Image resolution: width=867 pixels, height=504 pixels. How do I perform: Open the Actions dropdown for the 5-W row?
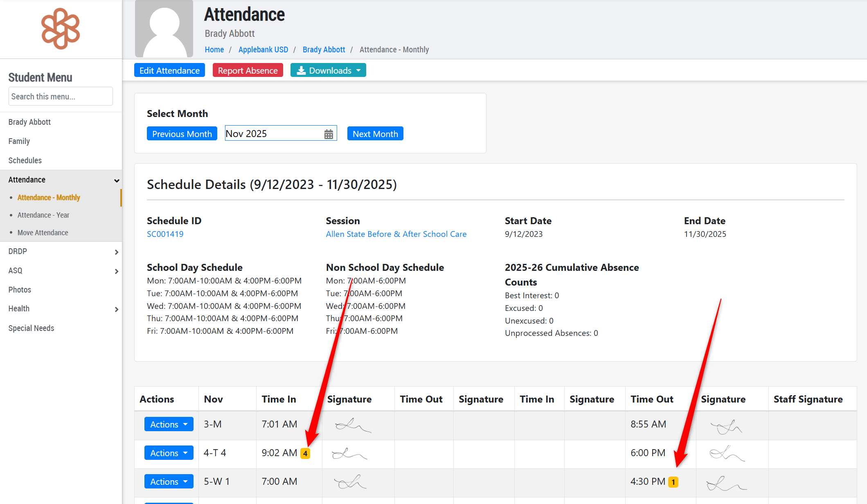(x=169, y=482)
